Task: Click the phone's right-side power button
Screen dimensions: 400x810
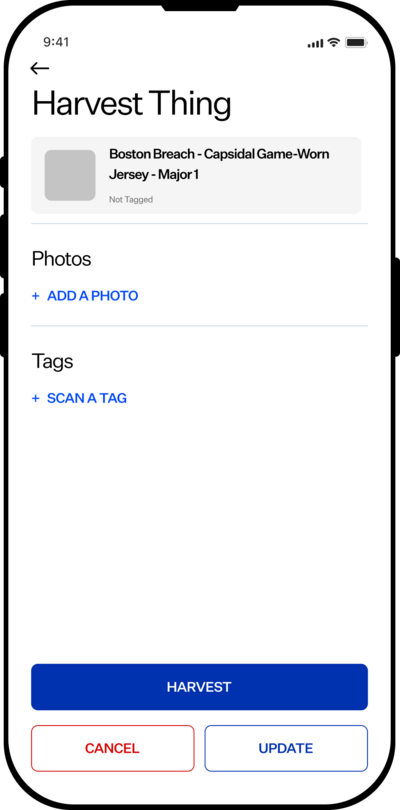Action: [x=396, y=307]
